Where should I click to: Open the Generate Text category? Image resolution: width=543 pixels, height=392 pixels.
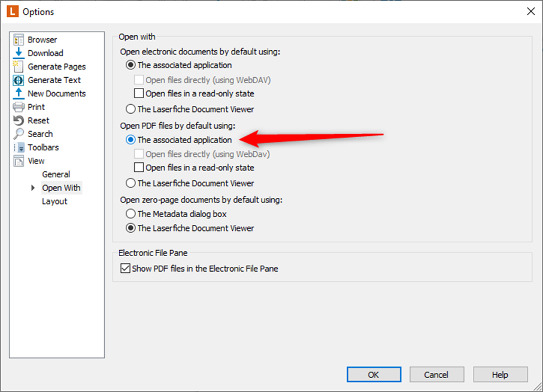coord(54,80)
